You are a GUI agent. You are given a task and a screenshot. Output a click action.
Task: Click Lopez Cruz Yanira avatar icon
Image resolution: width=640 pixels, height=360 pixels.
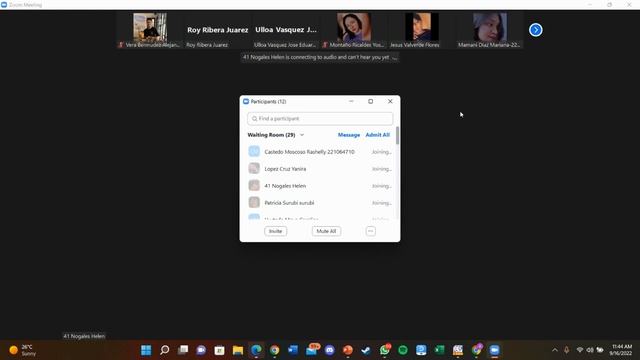click(x=254, y=169)
